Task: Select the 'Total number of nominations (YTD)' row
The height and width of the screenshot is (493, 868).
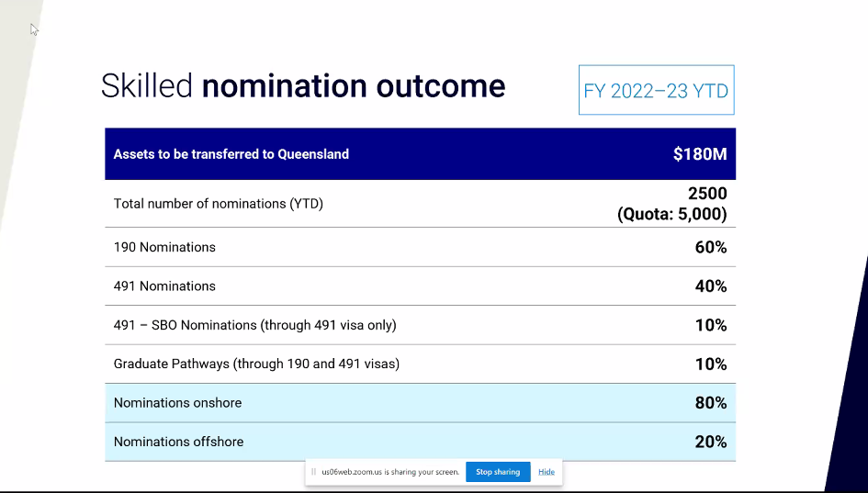Action: pyautogui.click(x=218, y=204)
